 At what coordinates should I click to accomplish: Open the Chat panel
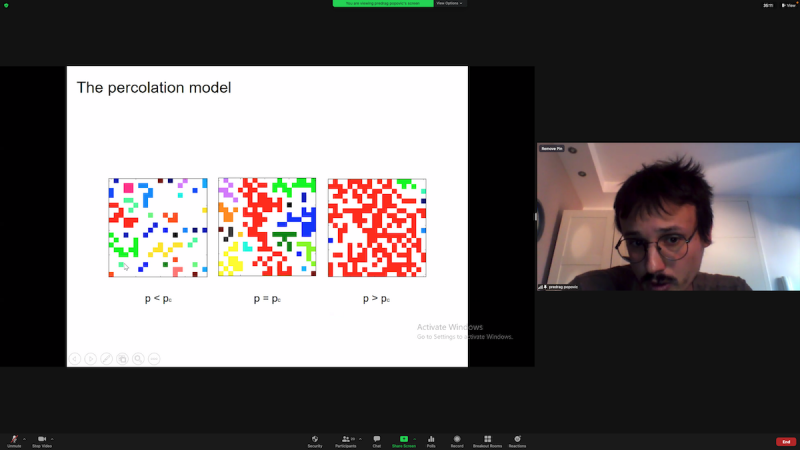[x=377, y=440]
